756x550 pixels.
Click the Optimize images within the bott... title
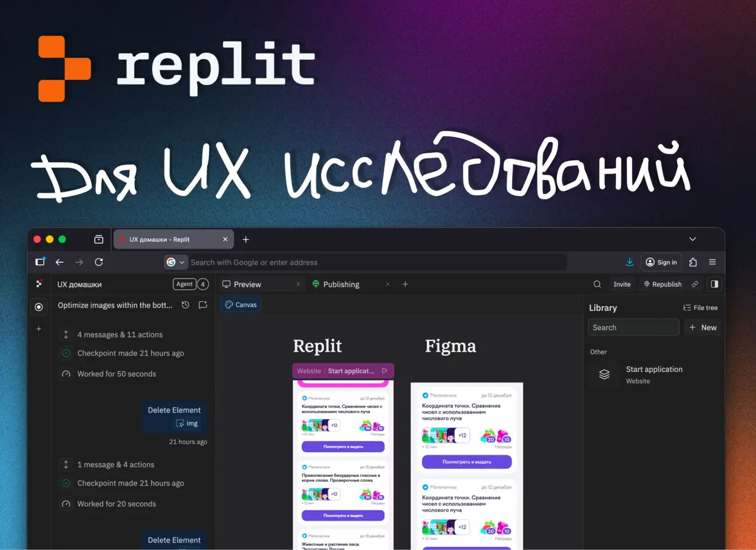point(115,305)
